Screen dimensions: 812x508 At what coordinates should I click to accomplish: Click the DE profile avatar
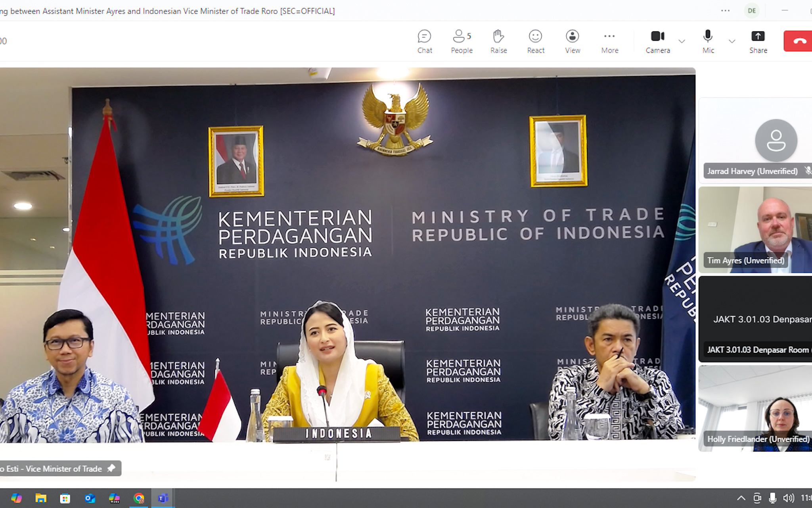[x=752, y=11]
